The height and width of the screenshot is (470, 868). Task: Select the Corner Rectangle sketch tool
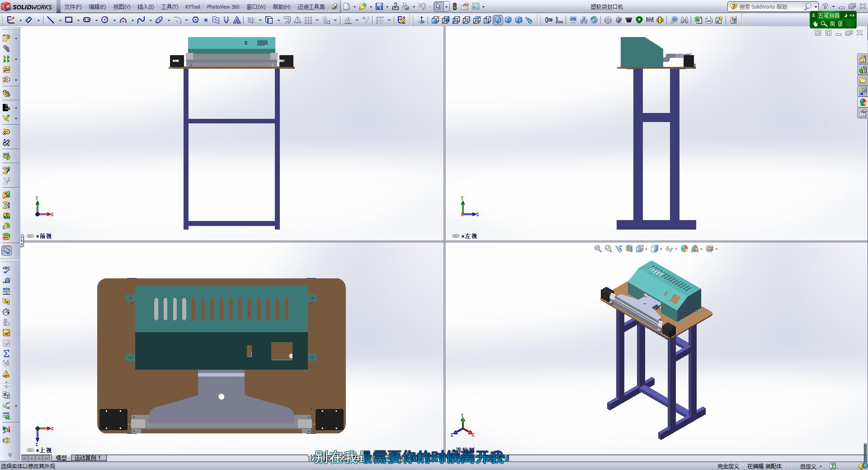click(69, 20)
